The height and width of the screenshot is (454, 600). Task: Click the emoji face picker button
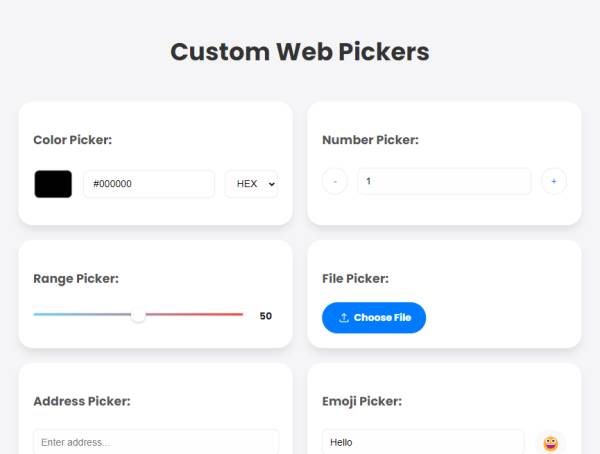550,443
